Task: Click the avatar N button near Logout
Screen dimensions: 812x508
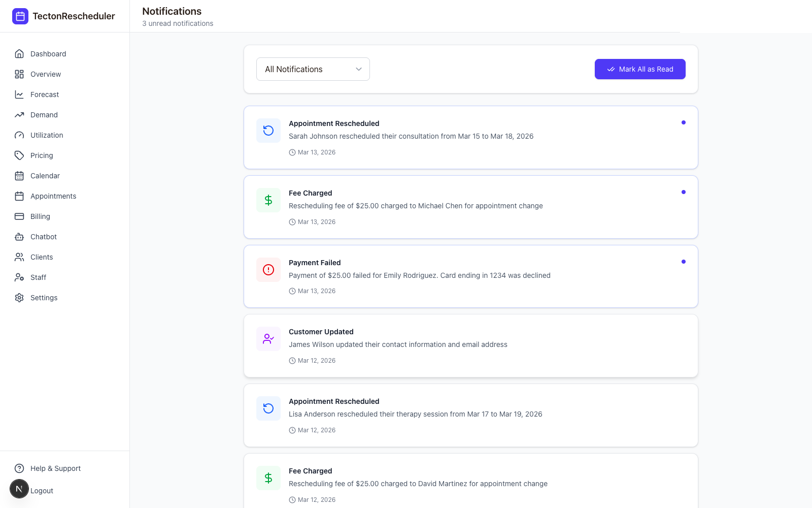Action: click(19, 489)
